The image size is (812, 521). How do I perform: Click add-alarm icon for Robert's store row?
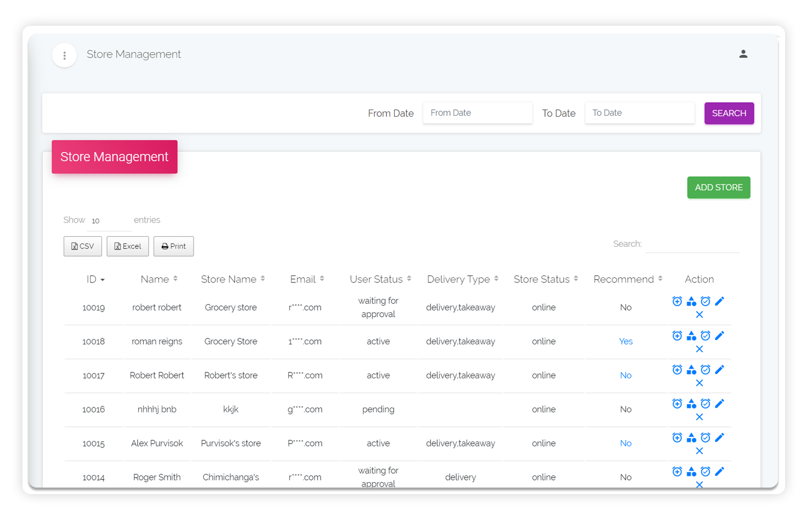pos(677,370)
